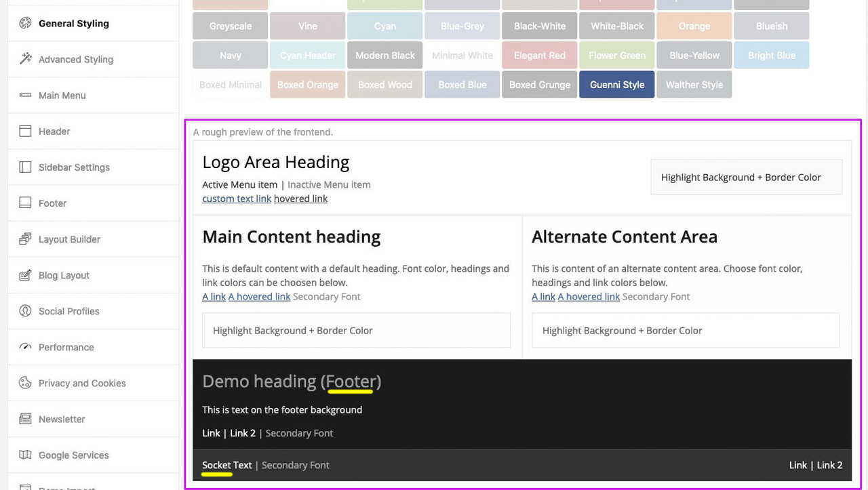Click the Blog Layout pencil icon
Viewport: 868px width, 490px height.
point(25,274)
